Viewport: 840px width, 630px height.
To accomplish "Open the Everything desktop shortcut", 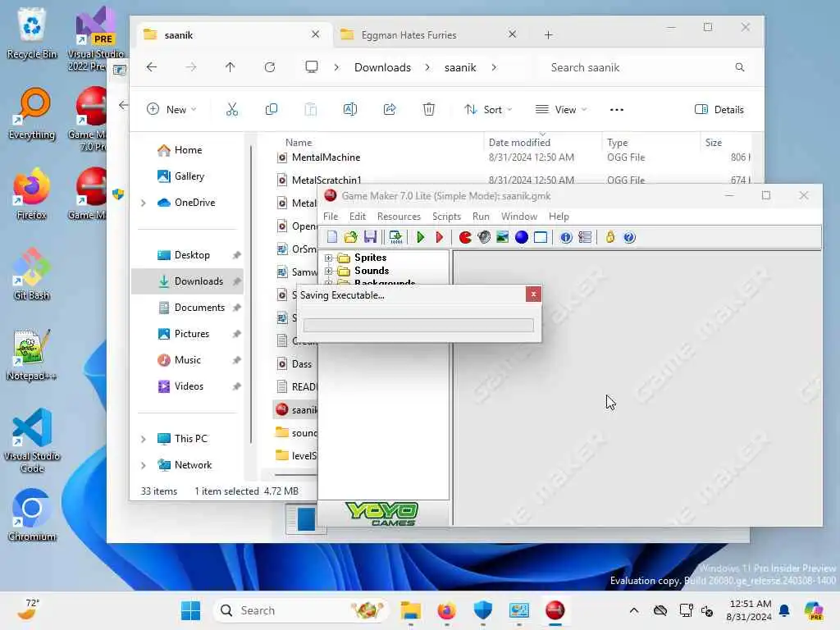I will (x=32, y=114).
